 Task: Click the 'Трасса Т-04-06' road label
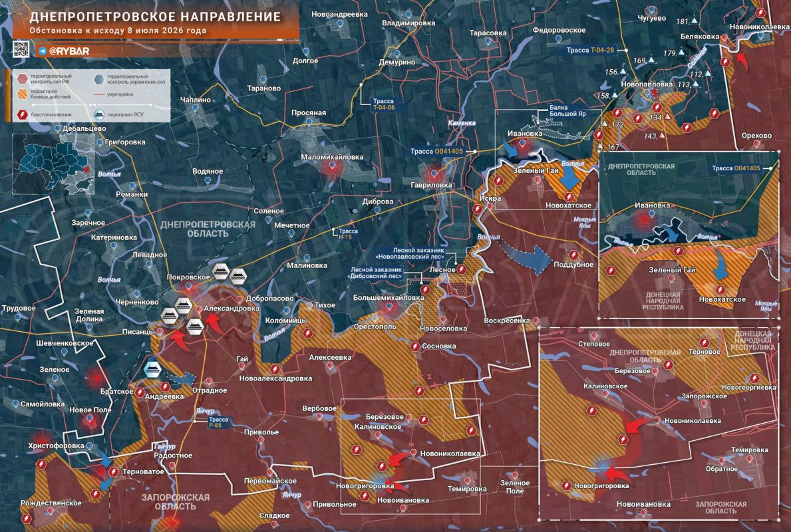(x=384, y=104)
